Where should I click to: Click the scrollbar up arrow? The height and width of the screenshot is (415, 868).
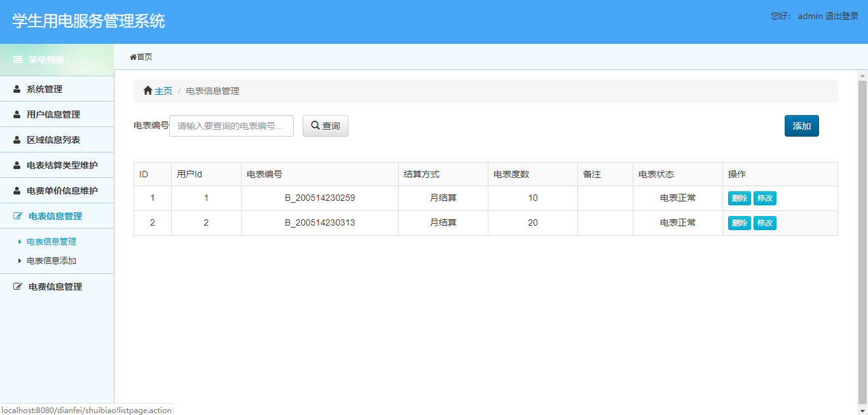click(863, 76)
